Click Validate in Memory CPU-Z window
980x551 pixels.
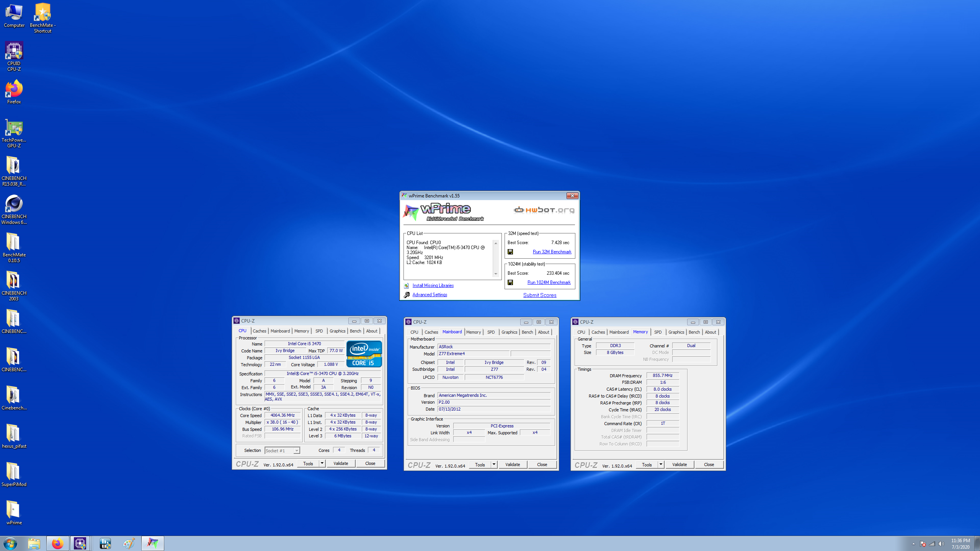coord(679,465)
